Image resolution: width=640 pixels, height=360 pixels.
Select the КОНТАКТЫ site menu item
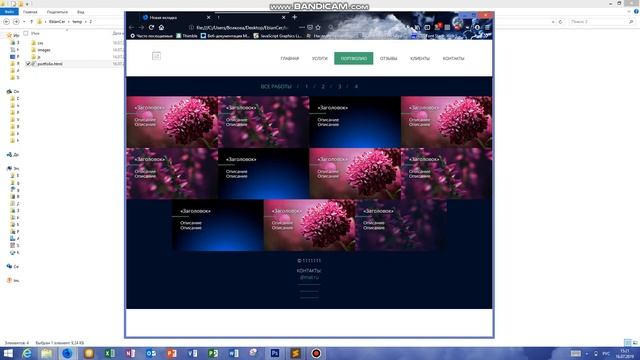tap(453, 58)
